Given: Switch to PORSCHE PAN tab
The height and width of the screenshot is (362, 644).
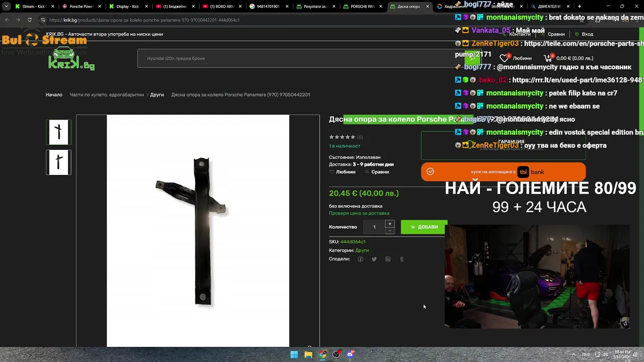Looking at the screenshot, I should tap(362, 7).
